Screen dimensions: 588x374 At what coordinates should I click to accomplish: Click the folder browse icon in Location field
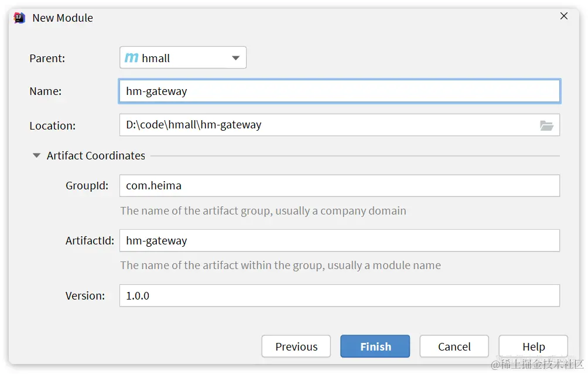pos(546,125)
